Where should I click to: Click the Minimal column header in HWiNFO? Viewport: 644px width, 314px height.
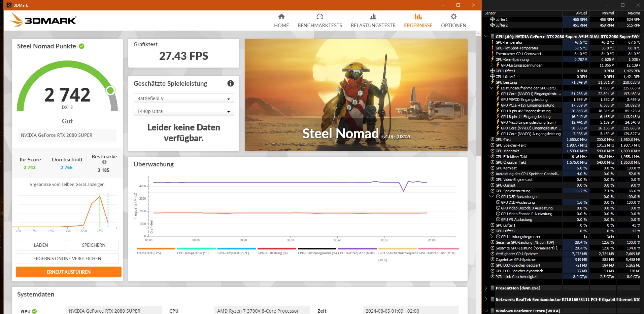[x=603, y=13]
